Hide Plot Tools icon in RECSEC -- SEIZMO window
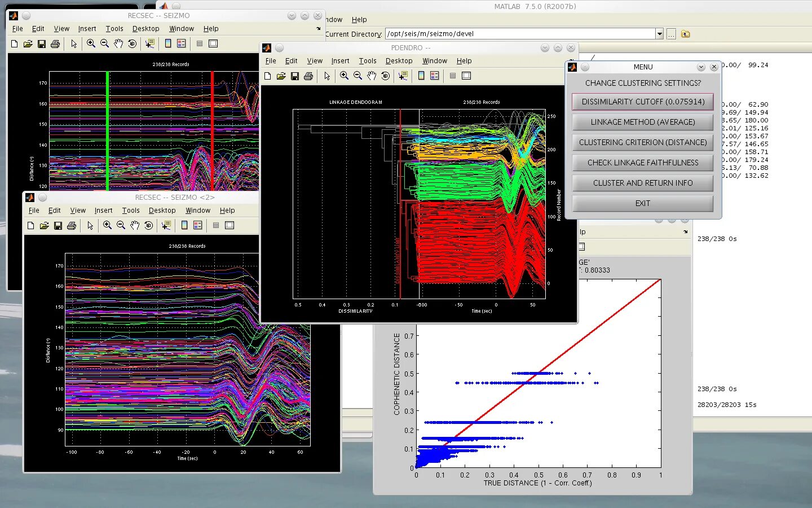Screen dimensions: 812x508 [x=200, y=43]
